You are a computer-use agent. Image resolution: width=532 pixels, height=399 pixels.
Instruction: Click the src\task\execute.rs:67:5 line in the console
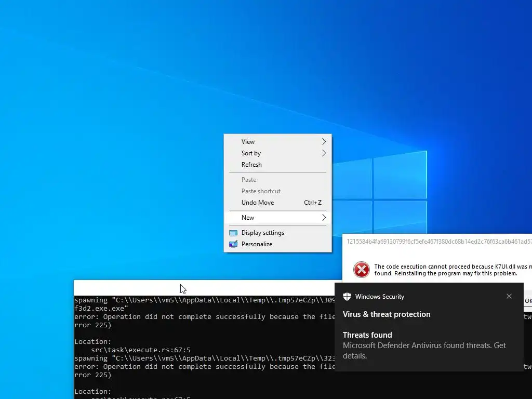pyautogui.click(x=140, y=350)
